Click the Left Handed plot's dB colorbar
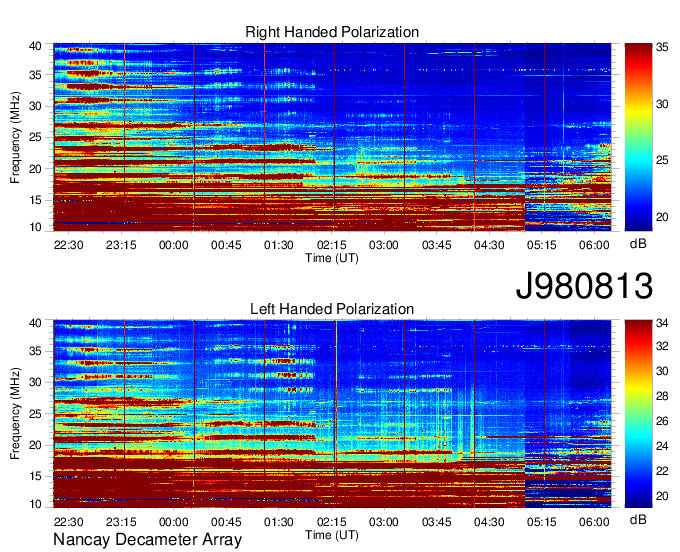Image resolution: width=680 pixels, height=552 pixels. point(638,414)
